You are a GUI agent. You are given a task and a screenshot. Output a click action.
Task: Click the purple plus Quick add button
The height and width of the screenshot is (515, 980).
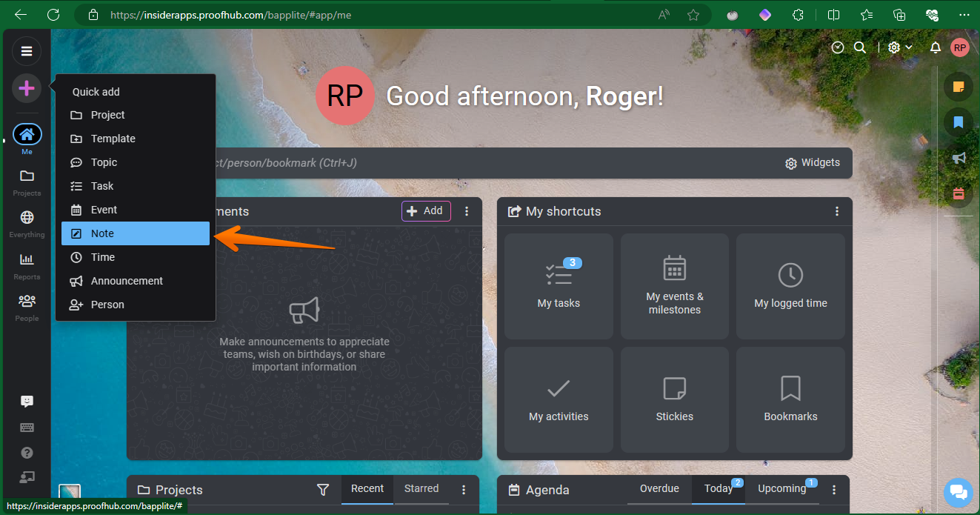[x=27, y=89]
